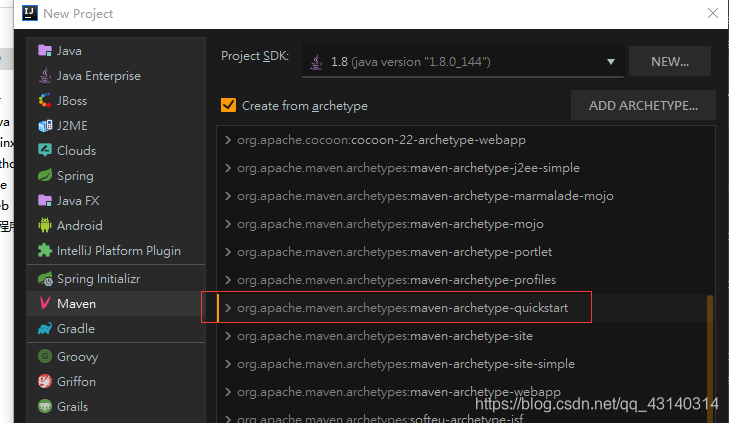Click the J2ME icon

pos(45,126)
